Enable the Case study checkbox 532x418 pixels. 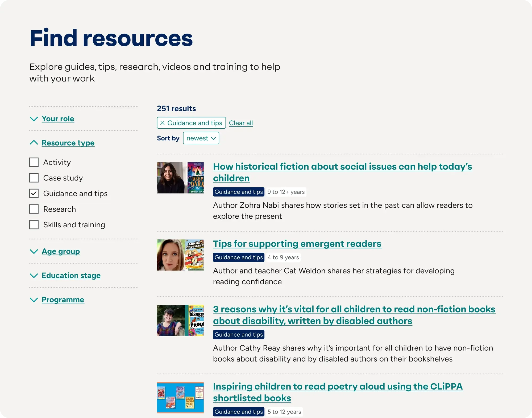[34, 178]
